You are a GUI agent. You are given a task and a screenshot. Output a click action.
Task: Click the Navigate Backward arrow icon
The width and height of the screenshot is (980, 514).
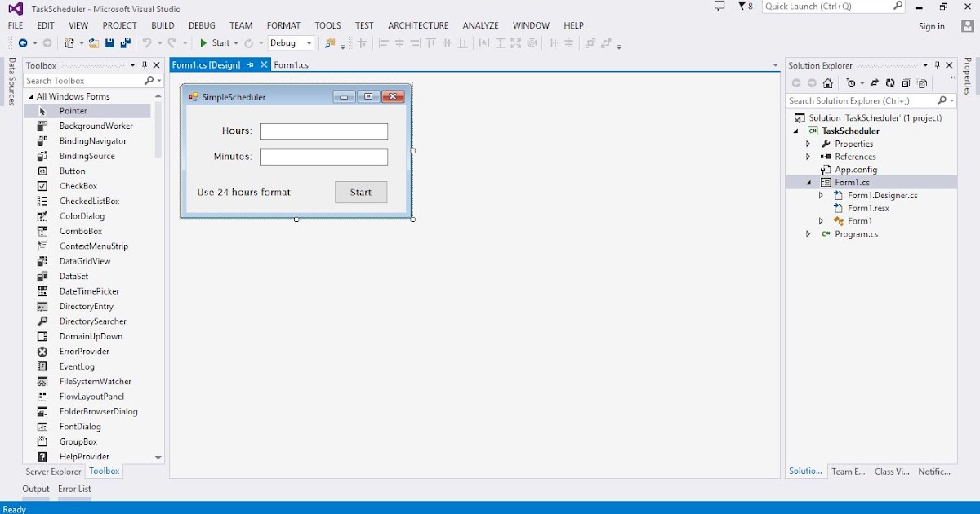point(23,42)
